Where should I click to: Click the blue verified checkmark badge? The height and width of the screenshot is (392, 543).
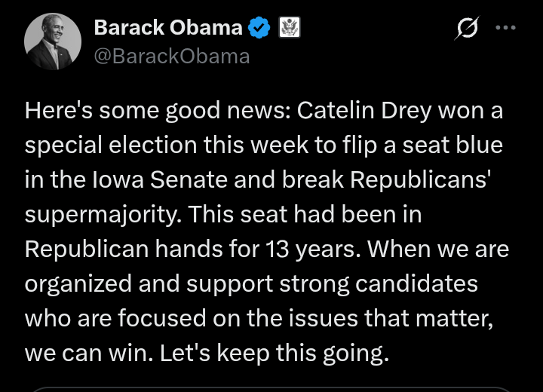click(x=260, y=29)
